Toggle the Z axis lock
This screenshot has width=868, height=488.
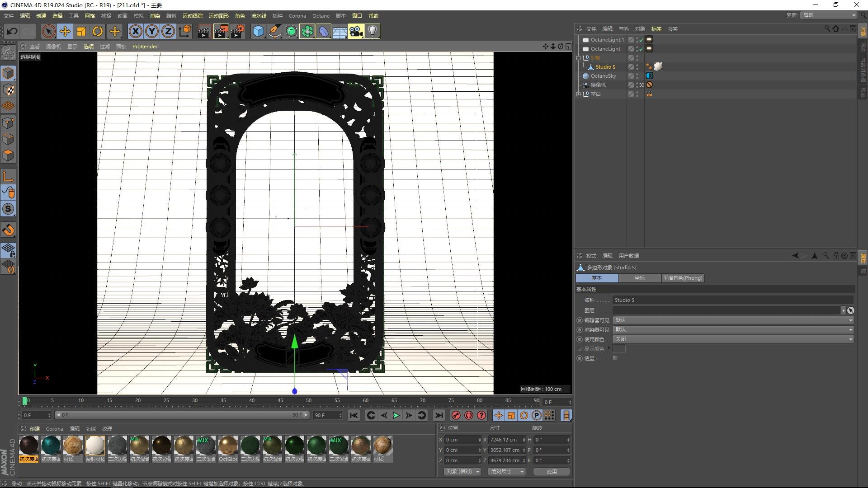click(x=168, y=31)
